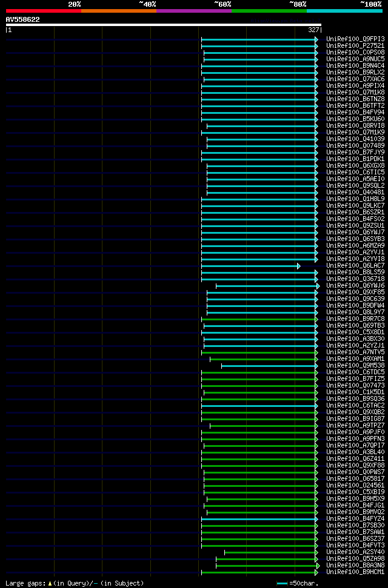This screenshot has width=388, height=588.
Task: Select the UniRef100_Q6Z411 label
Action: pos(355,458)
